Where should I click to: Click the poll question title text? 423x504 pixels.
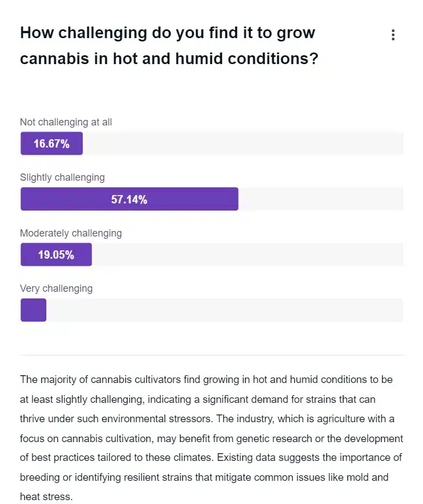(167, 45)
